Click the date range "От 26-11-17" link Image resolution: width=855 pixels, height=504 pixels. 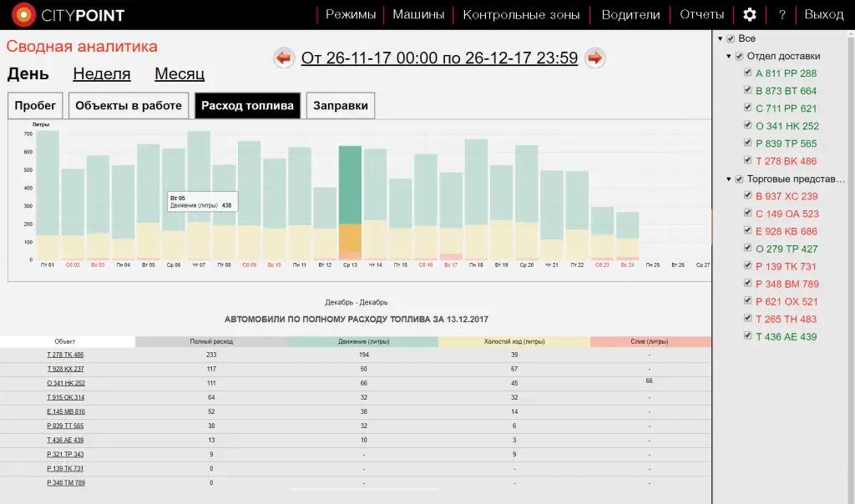[439, 58]
